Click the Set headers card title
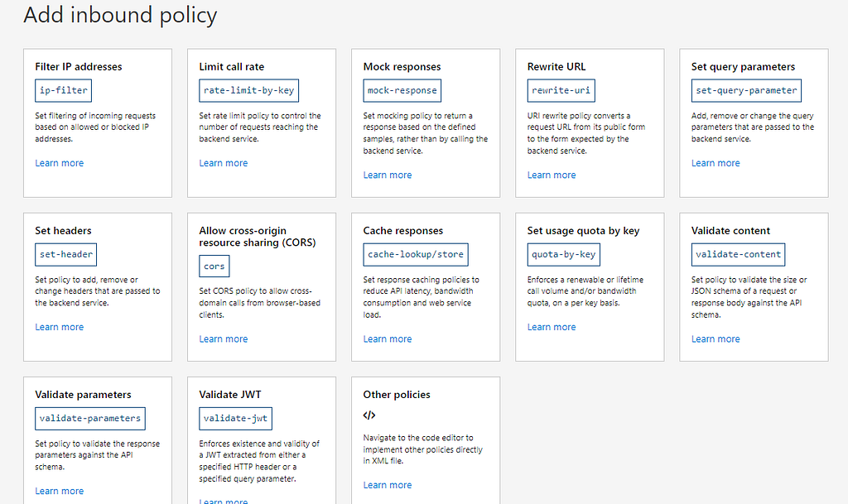 [63, 231]
